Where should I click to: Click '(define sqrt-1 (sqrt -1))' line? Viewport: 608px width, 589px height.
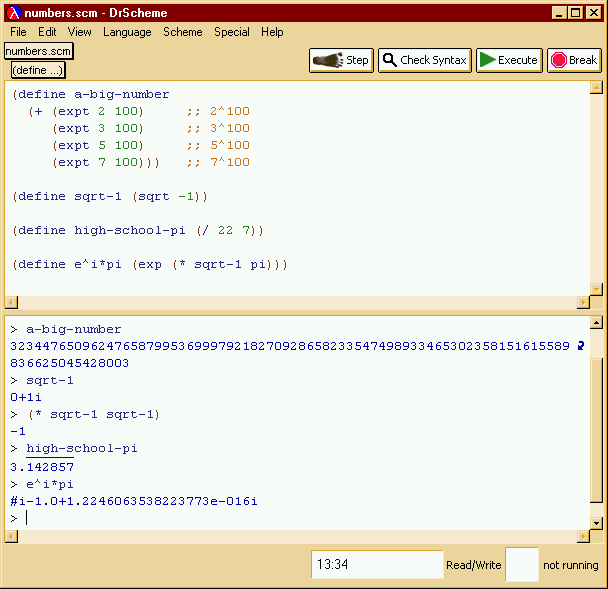[110, 197]
